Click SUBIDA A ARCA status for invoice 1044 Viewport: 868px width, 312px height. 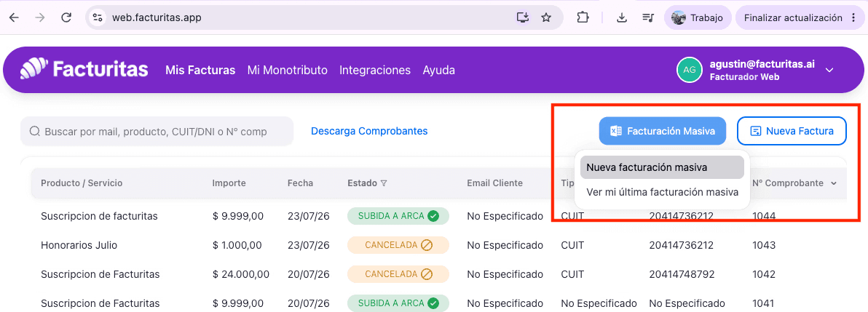(x=398, y=216)
